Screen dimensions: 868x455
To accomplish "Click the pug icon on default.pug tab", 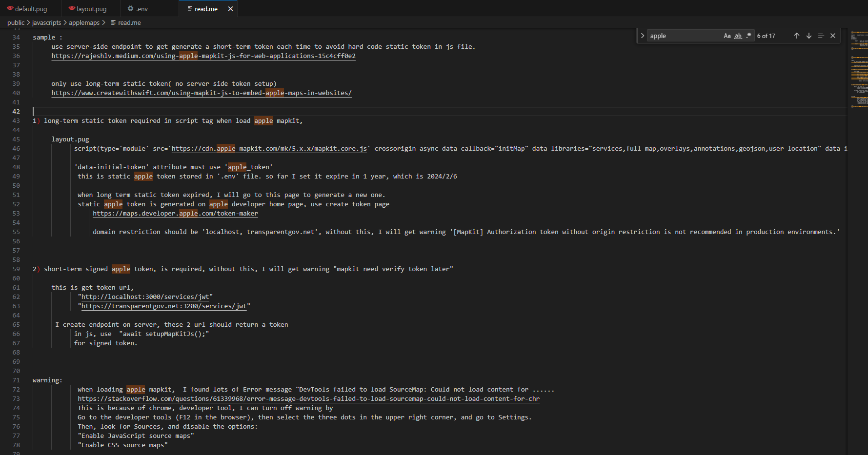I will coord(10,9).
